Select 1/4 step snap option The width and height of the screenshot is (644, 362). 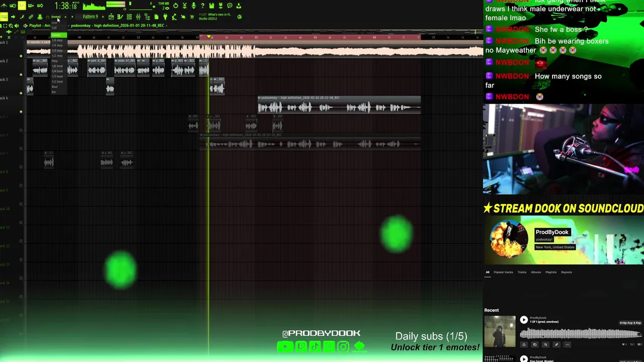click(57, 45)
